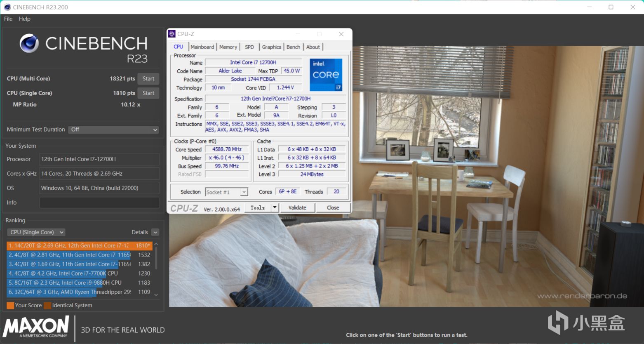Image resolution: width=644 pixels, height=344 pixels.
Task: Click the single core score 1810 pts
Action: 124,93
